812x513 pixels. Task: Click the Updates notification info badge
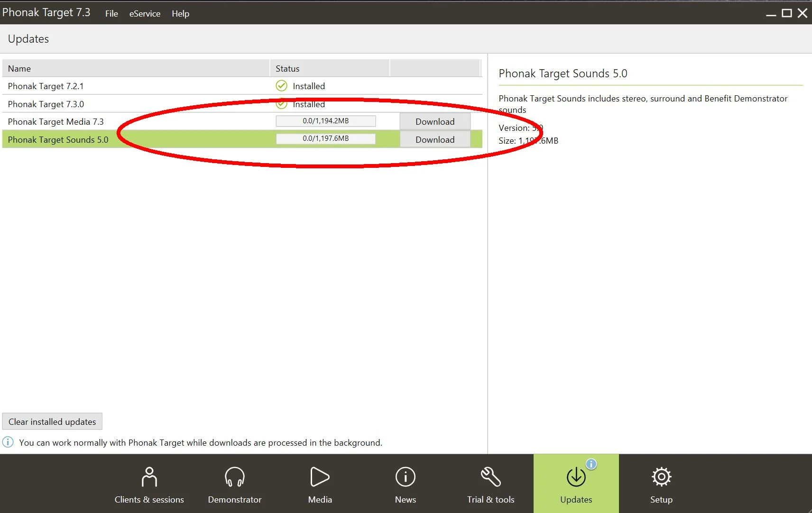click(x=591, y=464)
